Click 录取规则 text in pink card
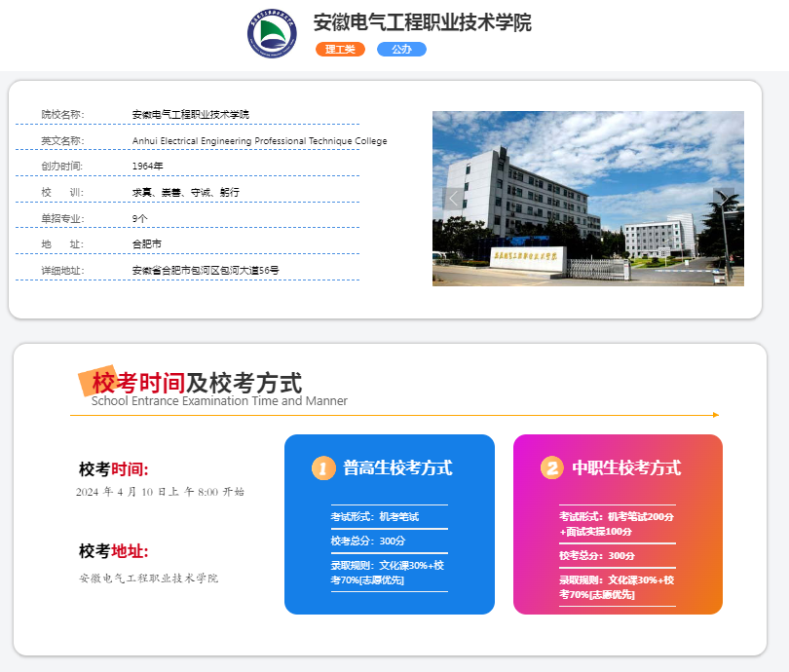 [617, 587]
